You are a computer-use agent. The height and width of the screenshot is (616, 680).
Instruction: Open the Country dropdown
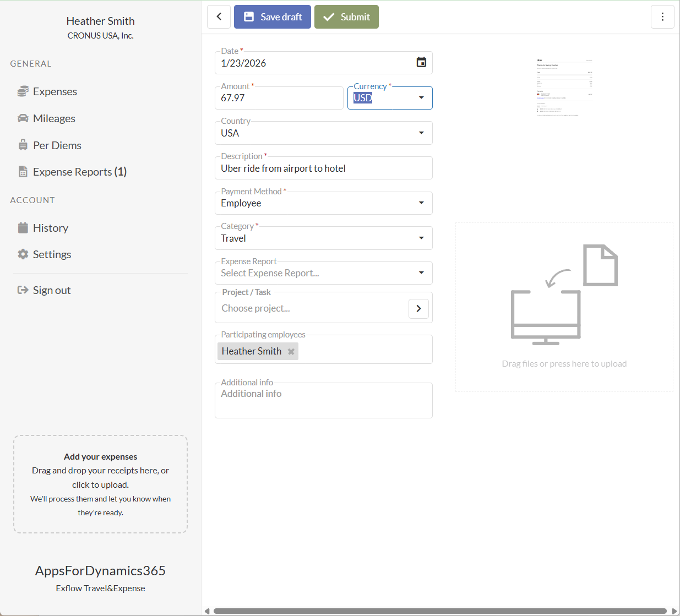coord(421,133)
